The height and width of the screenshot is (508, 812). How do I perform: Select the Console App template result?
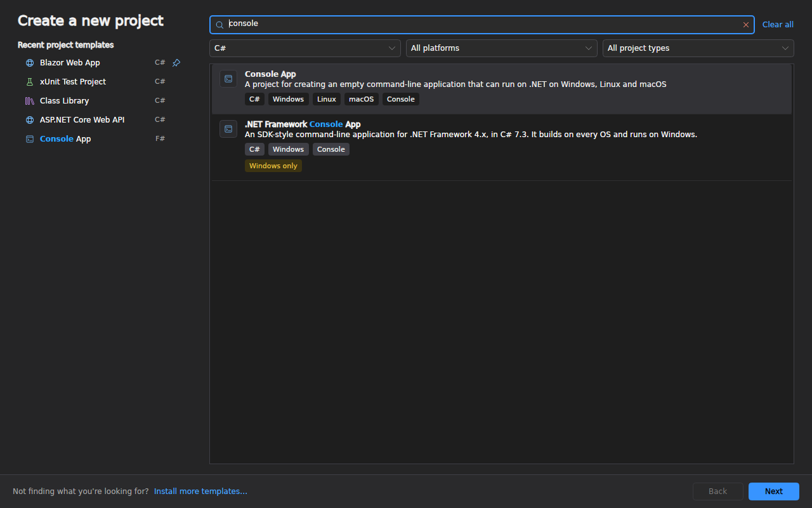coord(502,89)
